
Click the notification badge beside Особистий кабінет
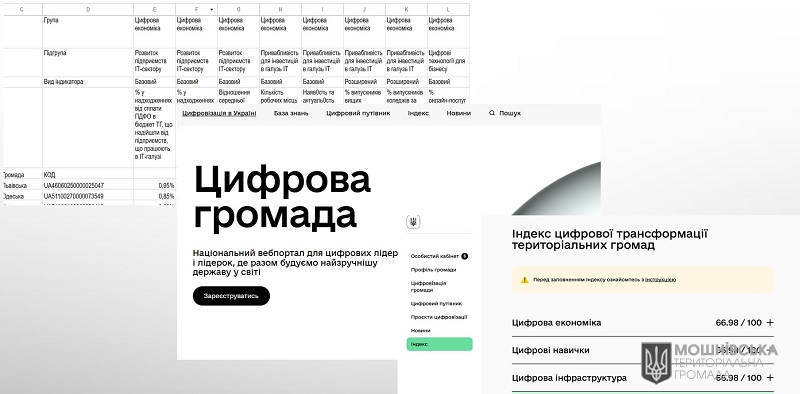tap(465, 256)
